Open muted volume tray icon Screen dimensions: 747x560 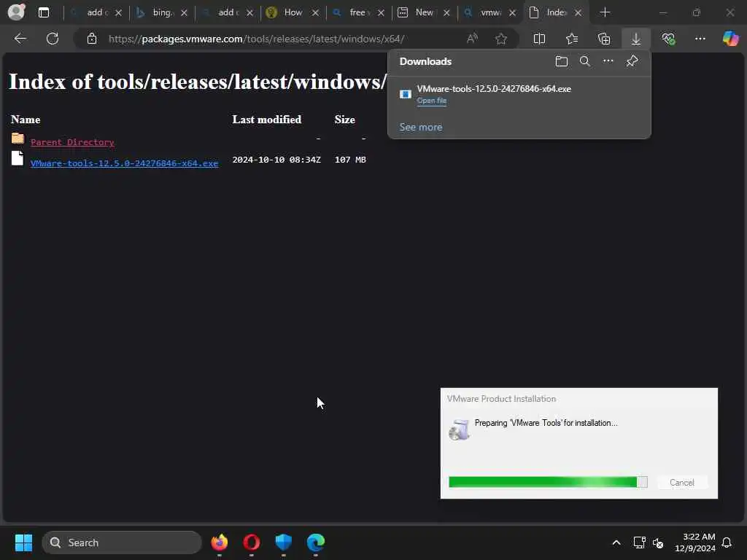coord(658,542)
